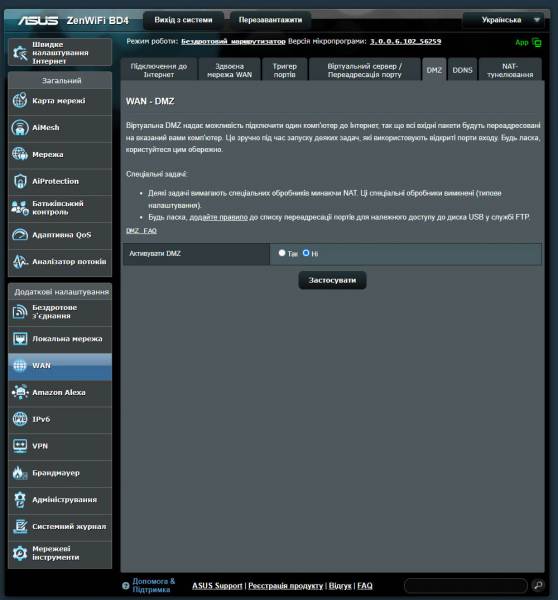The height and width of the screenshot is (600, 558).
Task: Open Amazon Alexa sidebar icon
Action: [x=20, y=392]
